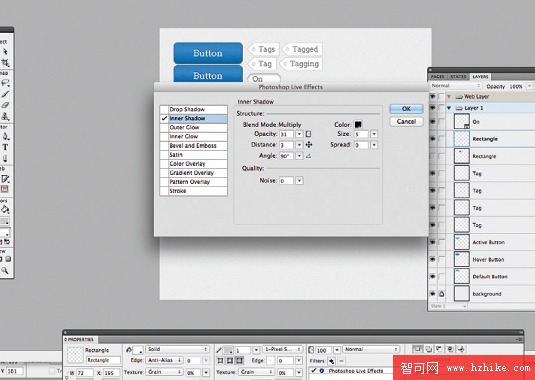Click the W width field in Properties
Screen dimensions: 535x380
click(x=85, y=373)
